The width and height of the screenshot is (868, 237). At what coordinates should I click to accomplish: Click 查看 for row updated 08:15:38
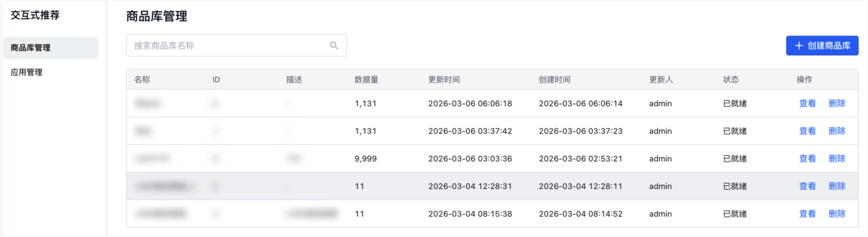(x=807, y=214)
